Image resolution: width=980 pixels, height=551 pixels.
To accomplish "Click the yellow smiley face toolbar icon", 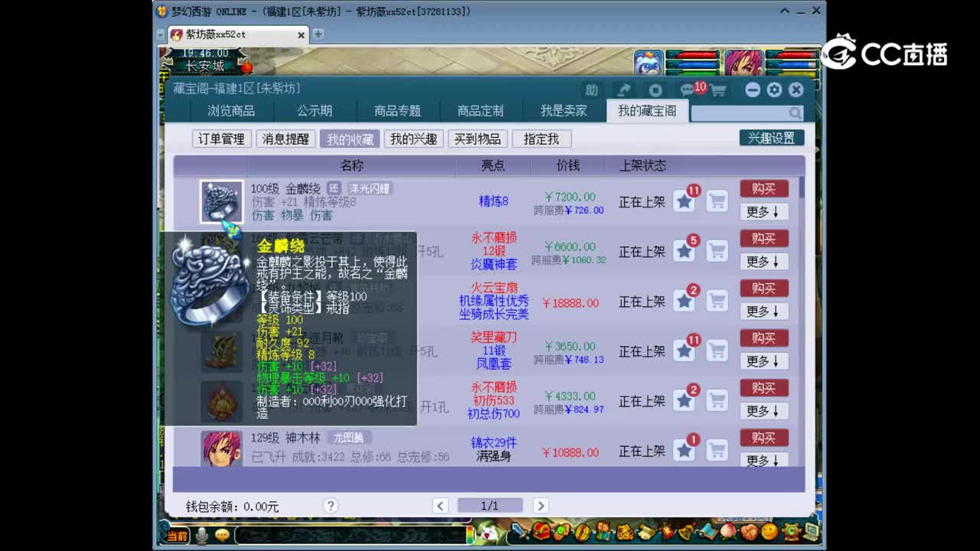I will pyautogui.click(x=769, y=531).
